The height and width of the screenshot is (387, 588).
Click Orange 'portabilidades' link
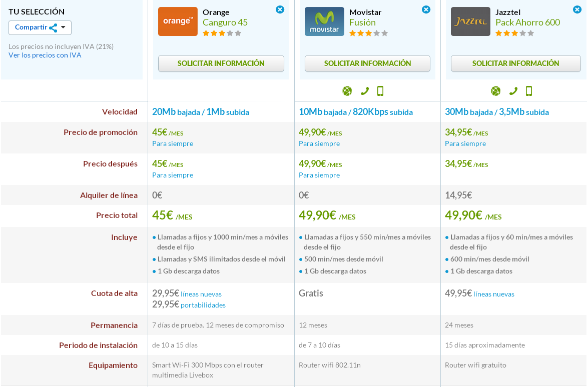(x=203, y=305)
